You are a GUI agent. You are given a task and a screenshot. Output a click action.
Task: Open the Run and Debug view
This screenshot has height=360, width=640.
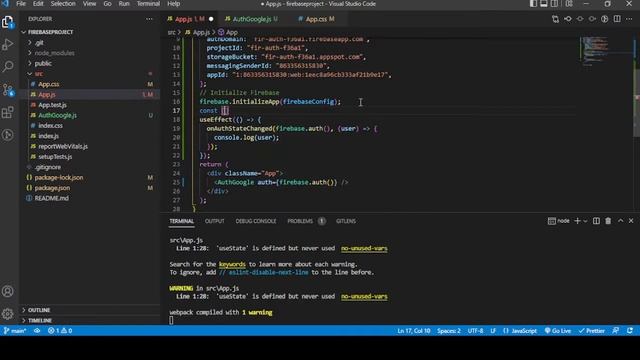(x=7, y=44)
